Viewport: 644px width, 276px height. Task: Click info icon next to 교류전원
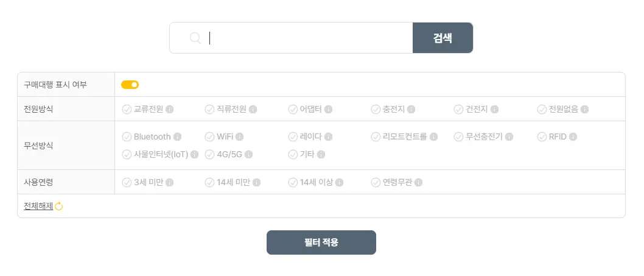click(170, 109)
